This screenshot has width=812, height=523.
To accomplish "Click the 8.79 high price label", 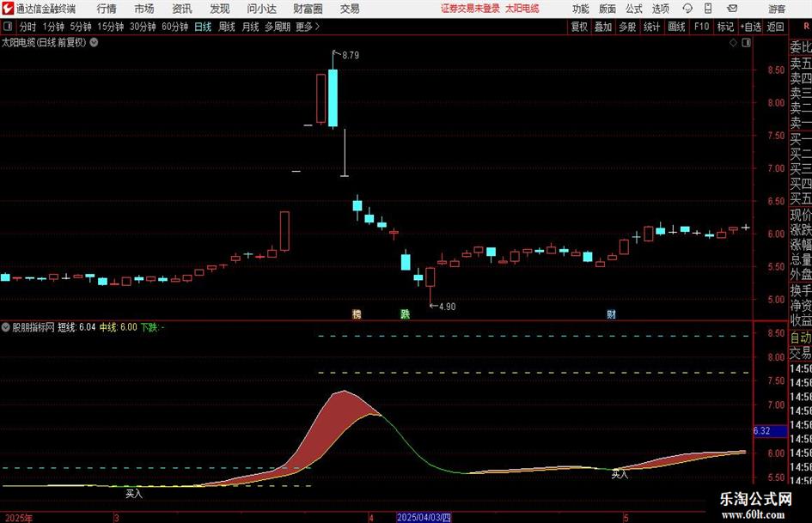I will tap(351, 55).
